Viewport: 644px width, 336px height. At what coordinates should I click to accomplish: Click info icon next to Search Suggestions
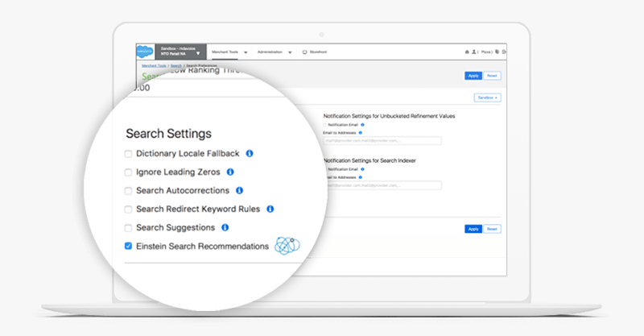coord(225,227)
